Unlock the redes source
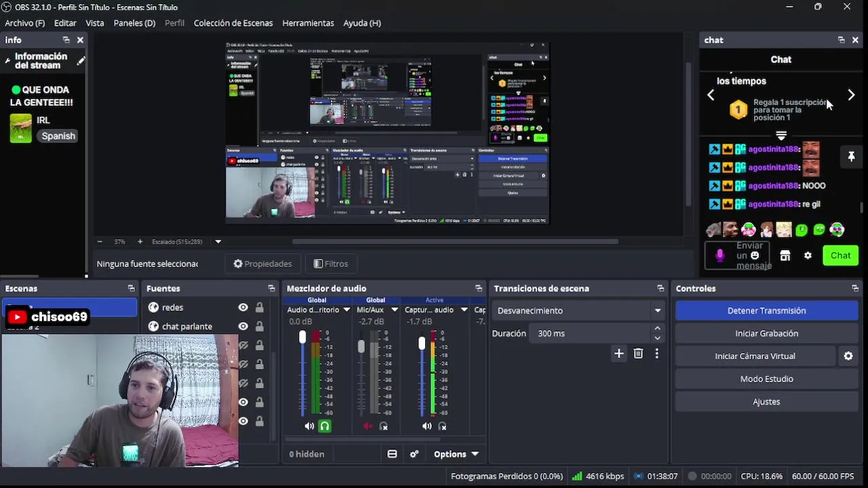Viewport: 868px width, 488px height. pyautogui.click(x=260, y=307)
